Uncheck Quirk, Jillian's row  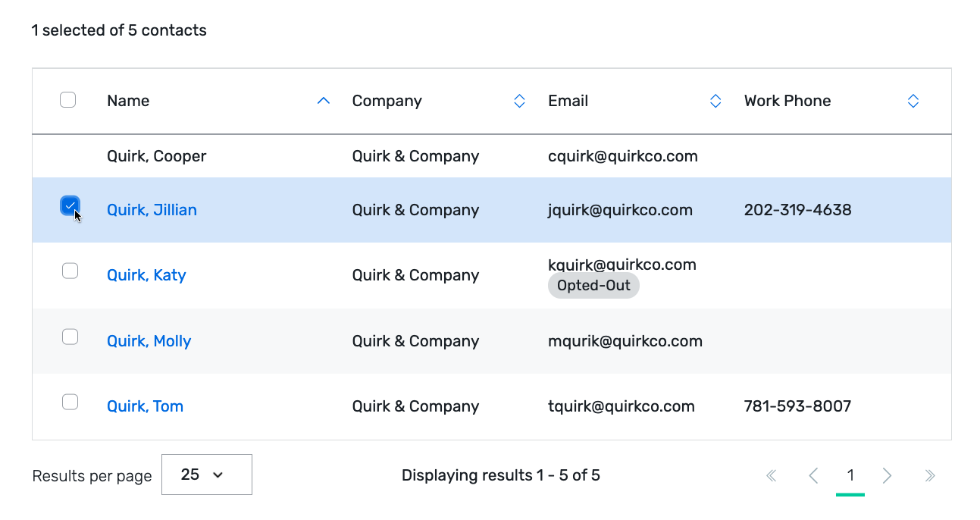pyautogui.click(x=70, y=205)
